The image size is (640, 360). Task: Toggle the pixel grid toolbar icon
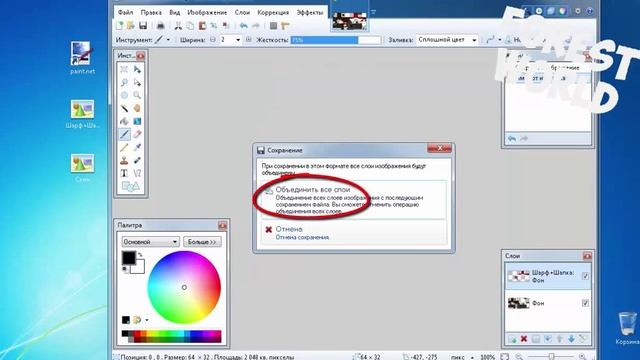coord(273,26)
